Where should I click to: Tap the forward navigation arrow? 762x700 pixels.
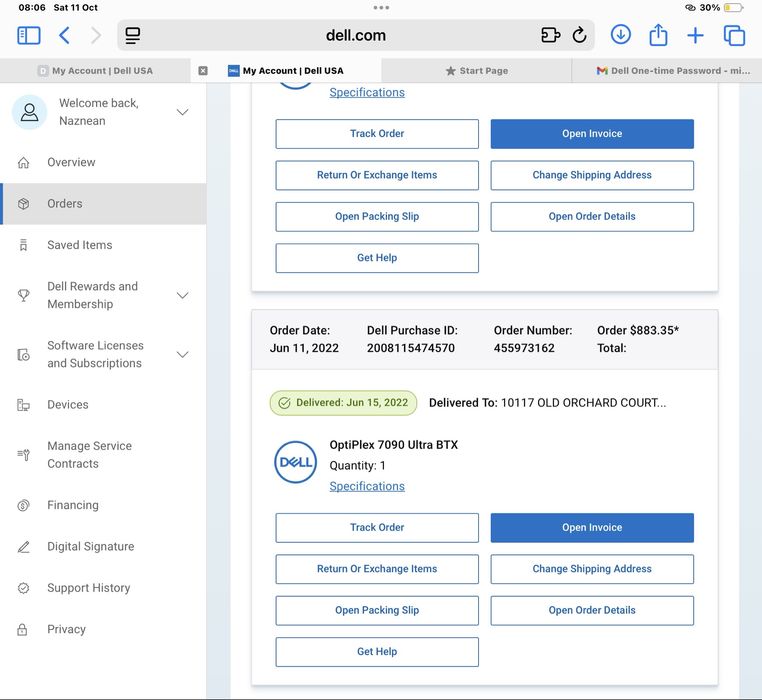pyautogui.click(x=96, y=35)
